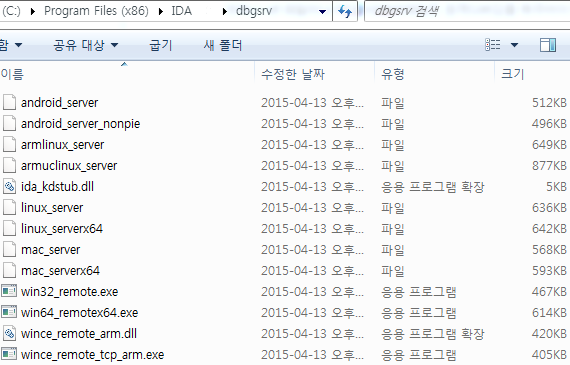Screen dimensions: 570x365
Task: Click the 5KB size of ida_kdstub.dll
Action: click(556, 187)
